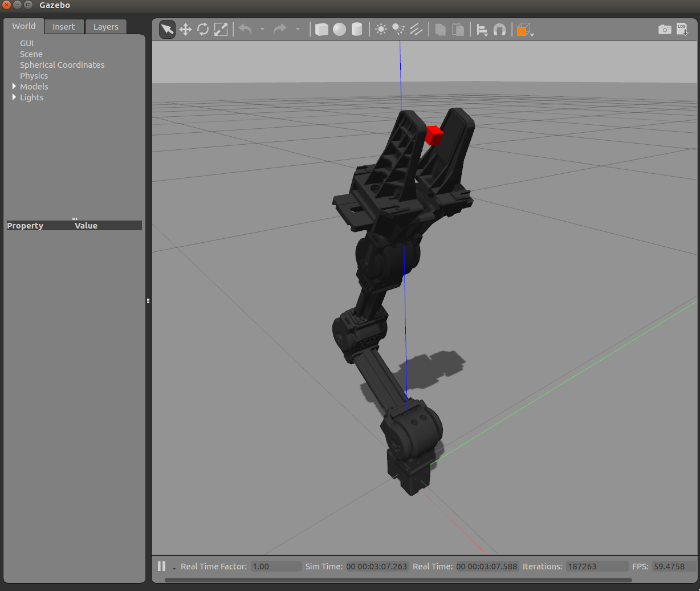The height and width of the screenshot is (591, 700).
Task: Toggle snap mode magnet icon
Action: point(499,30)
